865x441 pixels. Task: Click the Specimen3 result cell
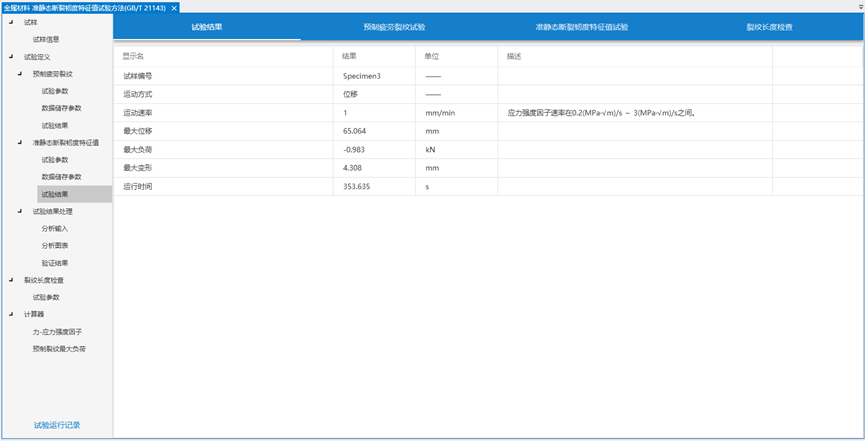point(362,76)
